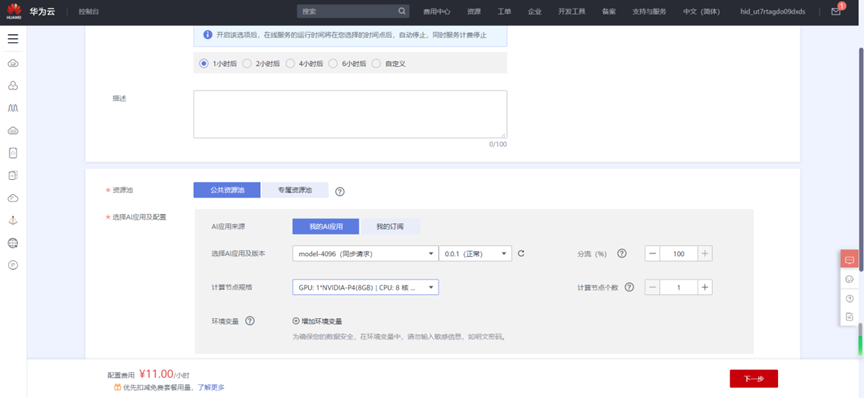
Task: Click the help icon next to 环境变量
Action: [250, 321]
